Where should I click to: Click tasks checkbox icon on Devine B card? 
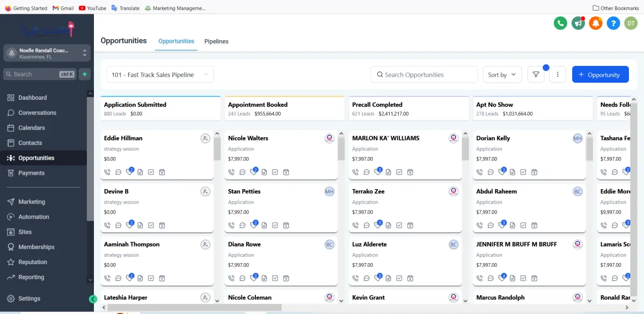click(151, 225)
